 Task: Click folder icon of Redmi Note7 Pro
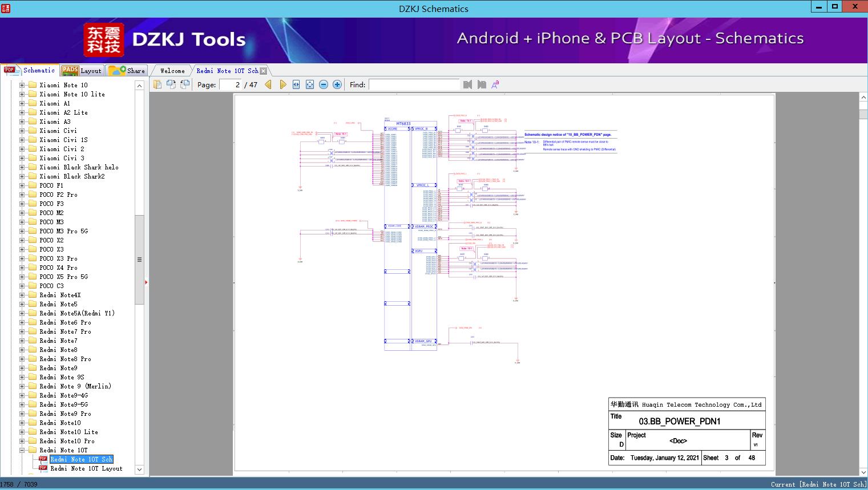point(33,331)
